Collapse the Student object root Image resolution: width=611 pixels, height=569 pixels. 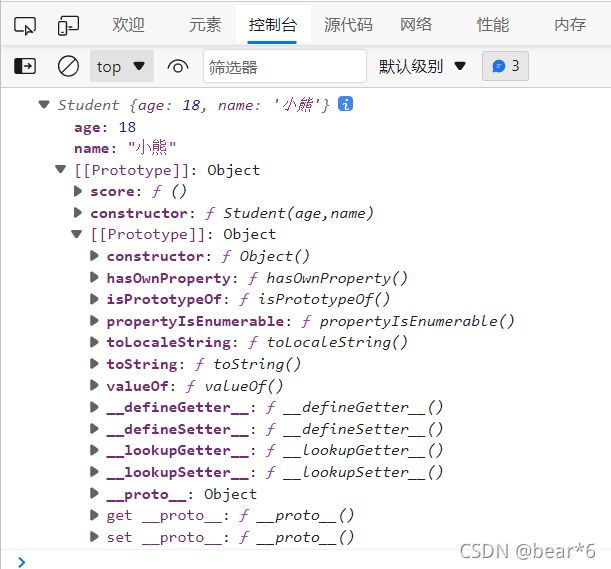click(44, 104)
